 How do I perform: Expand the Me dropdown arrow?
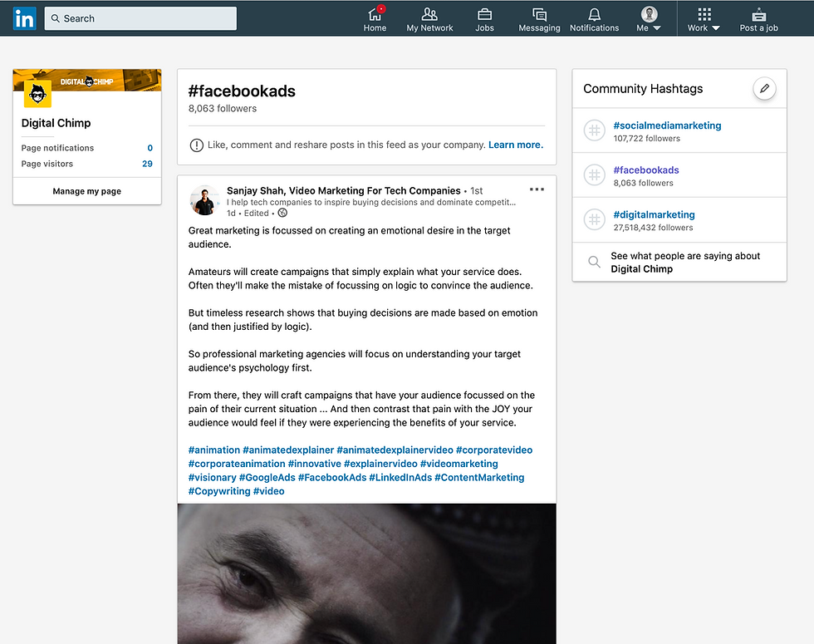point(657,28)
